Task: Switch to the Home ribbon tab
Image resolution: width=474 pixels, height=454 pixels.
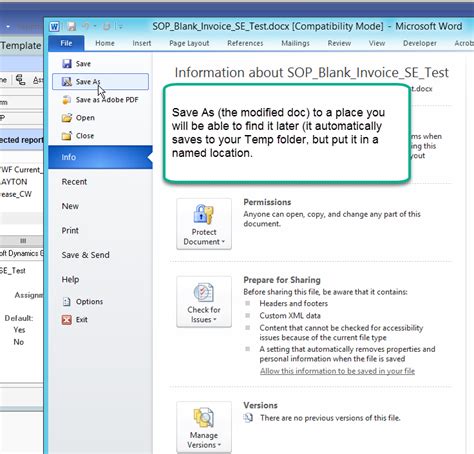Action: pos(105,43)
